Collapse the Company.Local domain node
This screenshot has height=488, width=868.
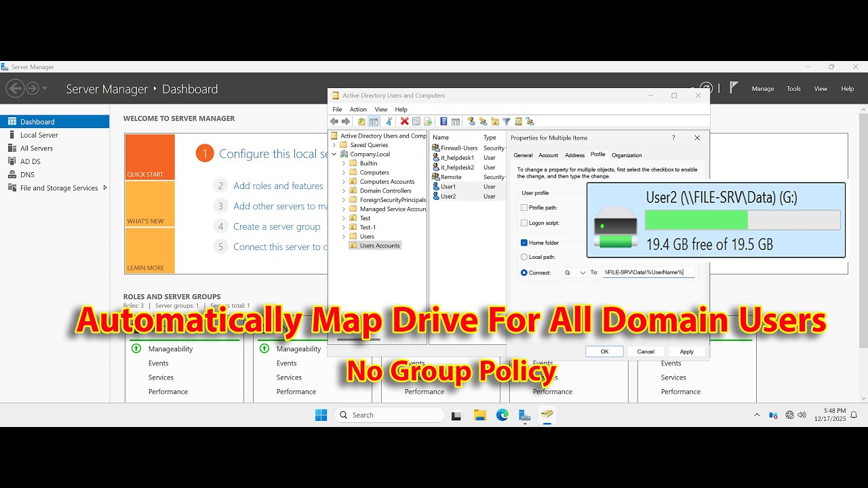(334, 154)
